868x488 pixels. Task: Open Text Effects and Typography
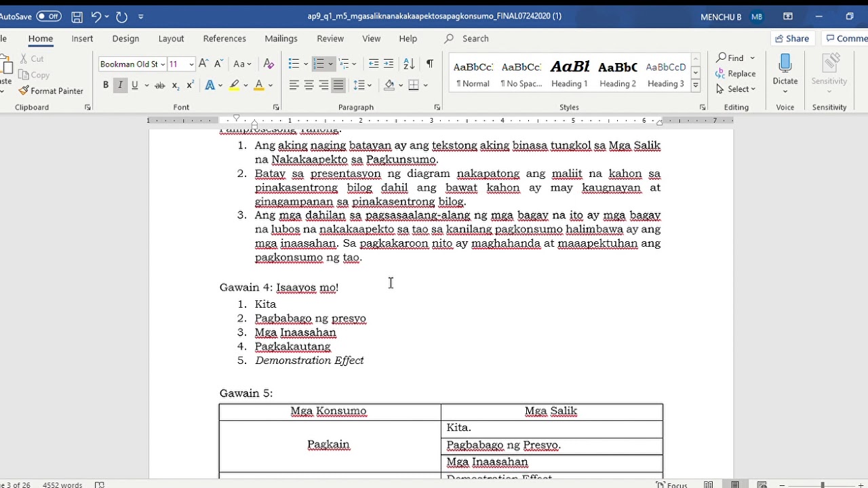tap(210, 85)
